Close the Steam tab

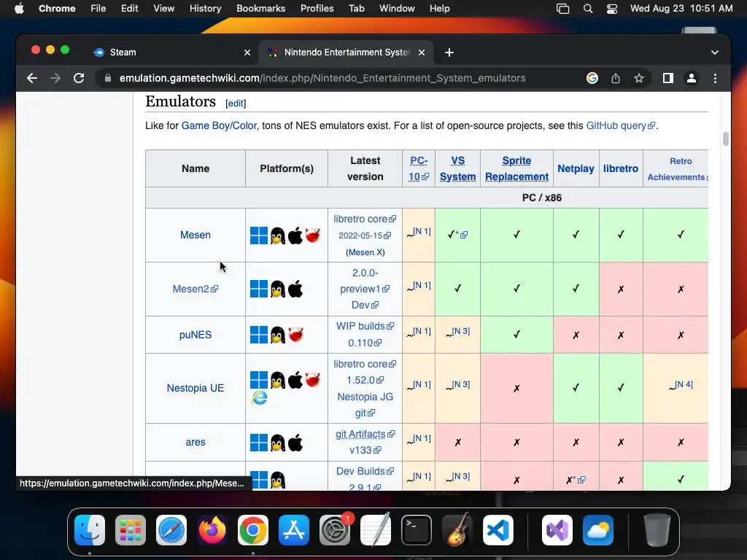(247, 52)
